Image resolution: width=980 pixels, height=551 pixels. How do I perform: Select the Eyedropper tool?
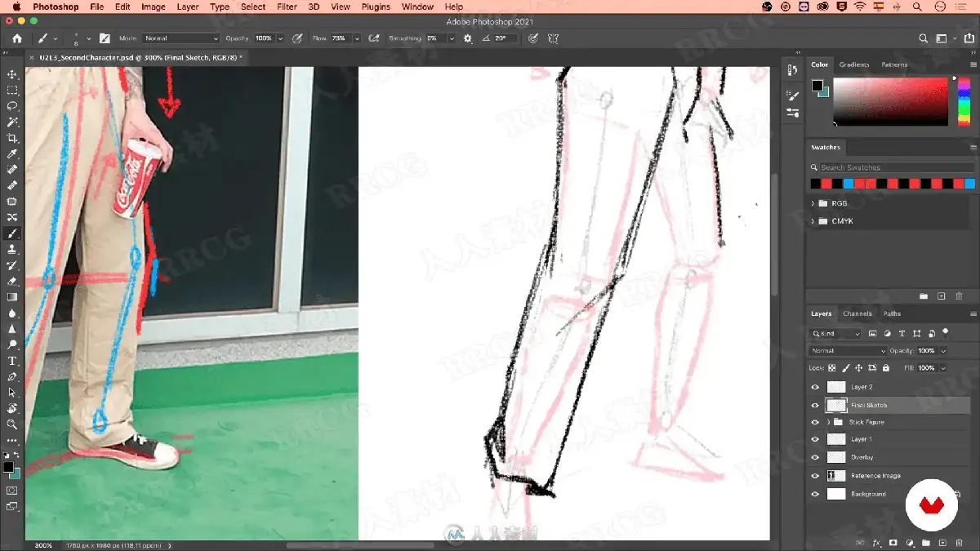pos(12,153)
